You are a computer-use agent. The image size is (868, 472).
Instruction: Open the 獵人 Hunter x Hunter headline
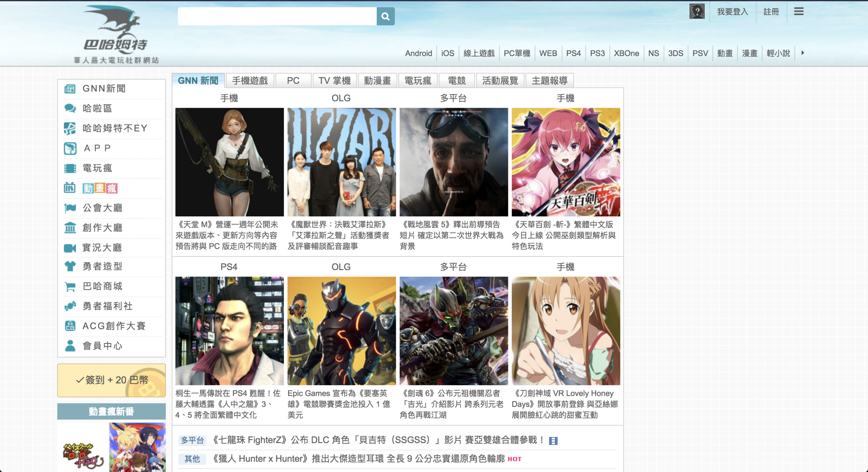(x=358, y=459)
